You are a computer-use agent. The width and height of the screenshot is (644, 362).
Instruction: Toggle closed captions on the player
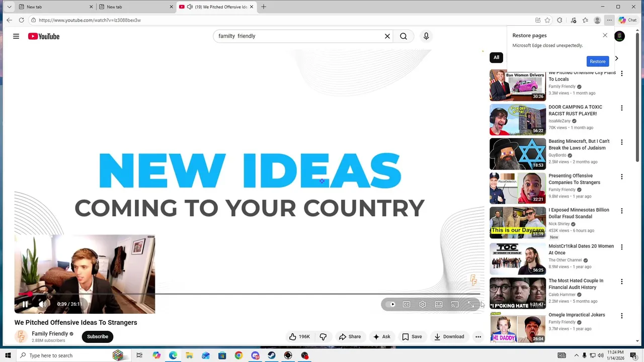point(407,304)
